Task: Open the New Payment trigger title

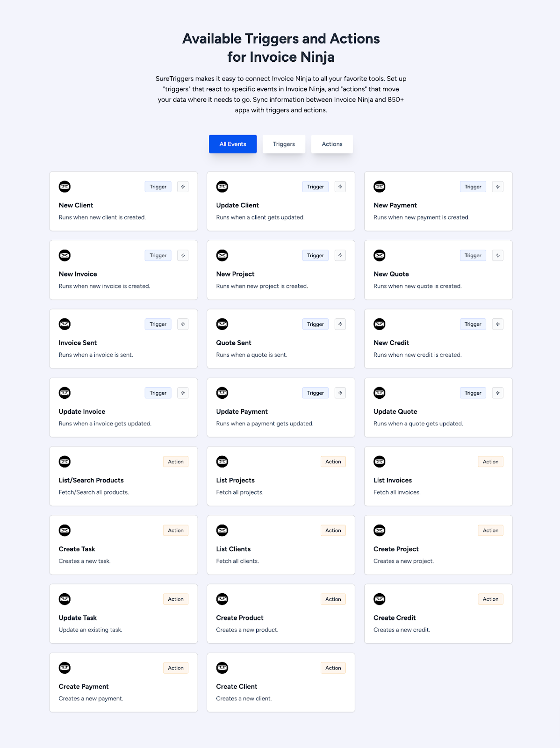Action: click(395, 205)
